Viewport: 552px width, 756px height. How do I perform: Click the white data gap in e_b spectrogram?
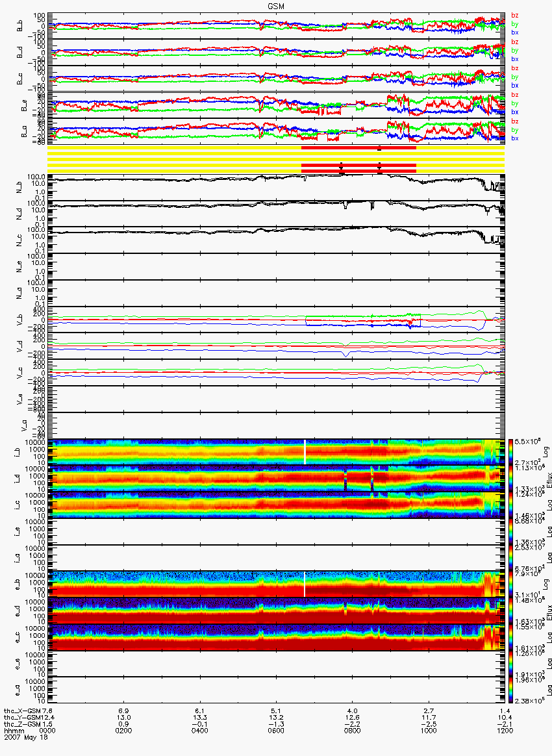(x=305, y=584)
